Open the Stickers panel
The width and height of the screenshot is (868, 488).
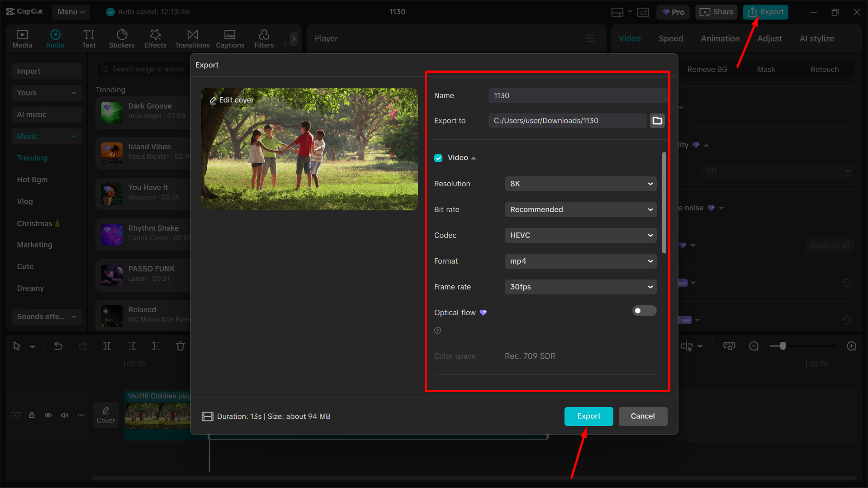point(122,38)
